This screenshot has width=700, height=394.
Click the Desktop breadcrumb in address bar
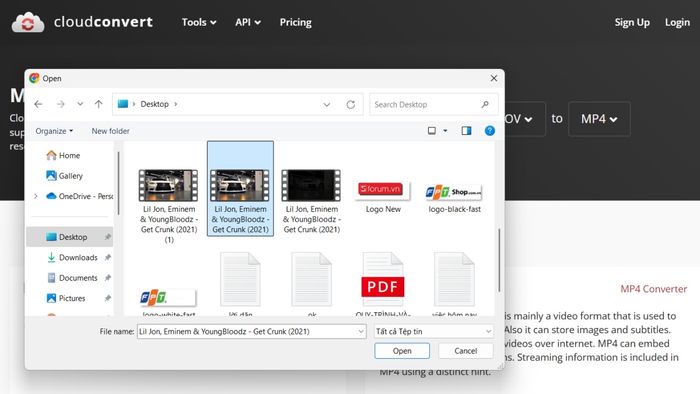click(x=154, y=104)
